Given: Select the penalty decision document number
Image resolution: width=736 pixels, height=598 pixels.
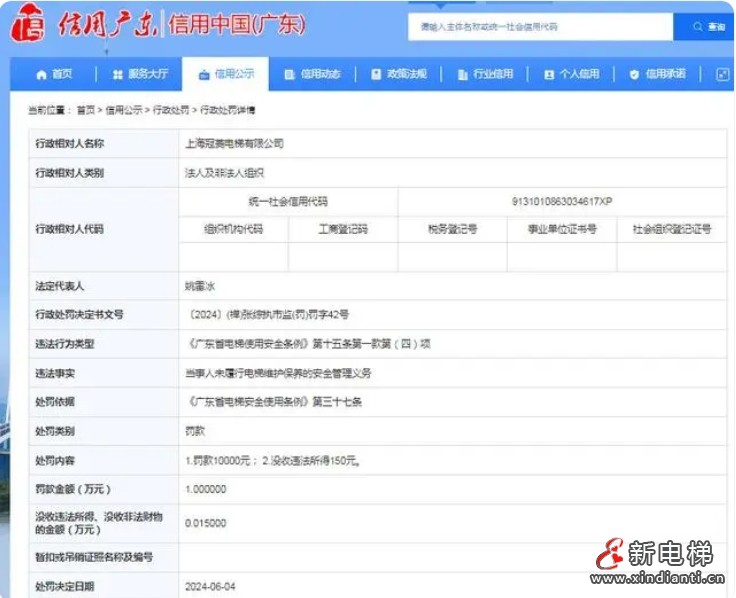Looking at the screenshot, I should [268, 315].
